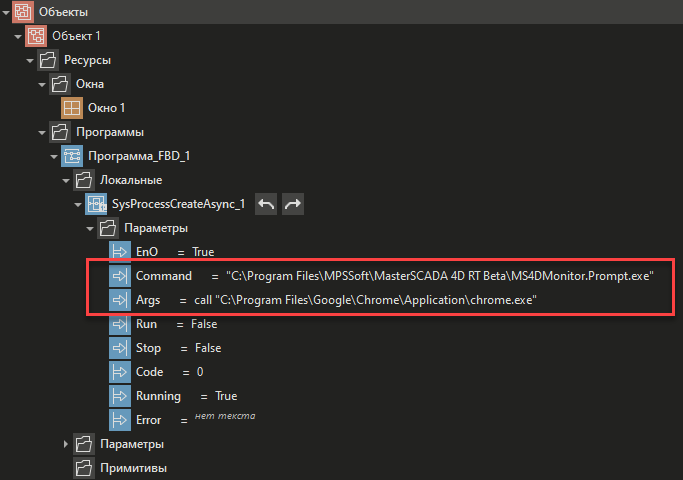Select the SysProcessCreateAsync_1 label
The width and height of the screenshot is (683, 480).
[x=179, y=204]
